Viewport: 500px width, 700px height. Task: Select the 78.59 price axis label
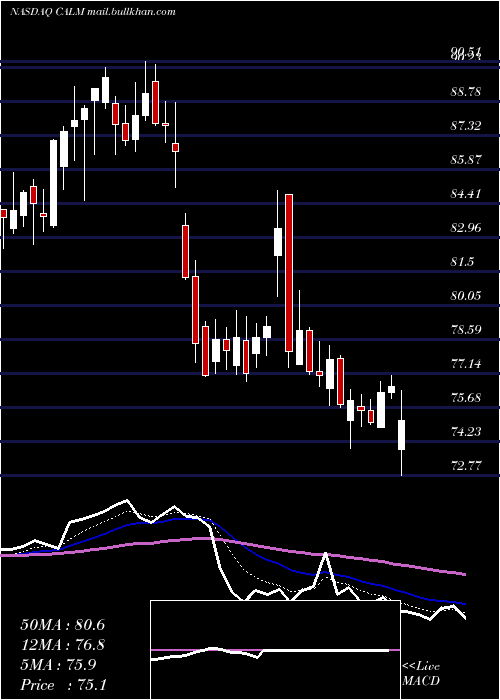click(x=466, y=329)
